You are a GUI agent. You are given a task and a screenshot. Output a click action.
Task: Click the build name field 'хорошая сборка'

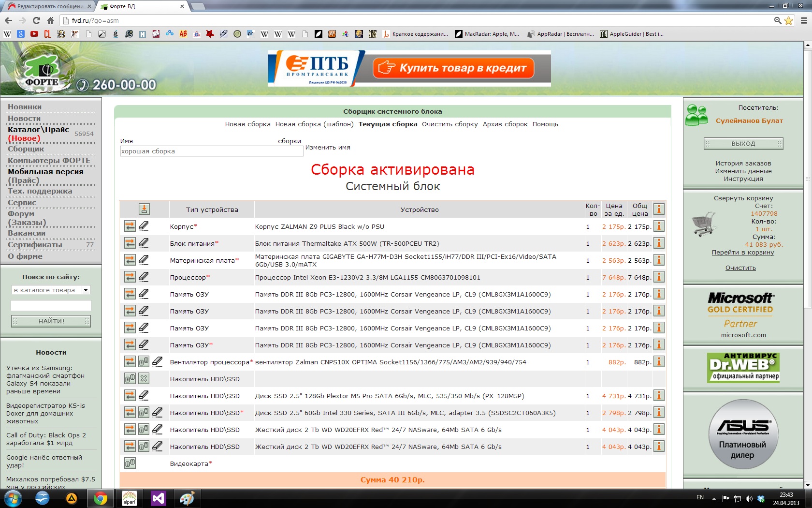211,151
